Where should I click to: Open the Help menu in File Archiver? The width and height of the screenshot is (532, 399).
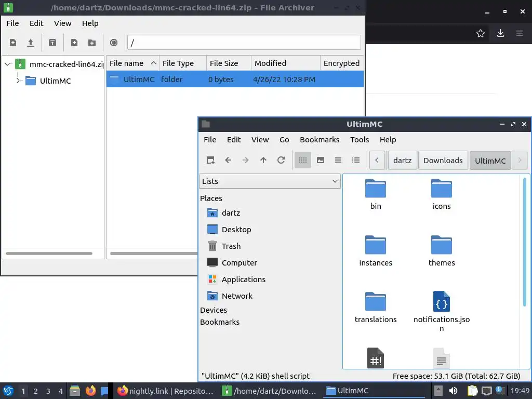(90, 23)
